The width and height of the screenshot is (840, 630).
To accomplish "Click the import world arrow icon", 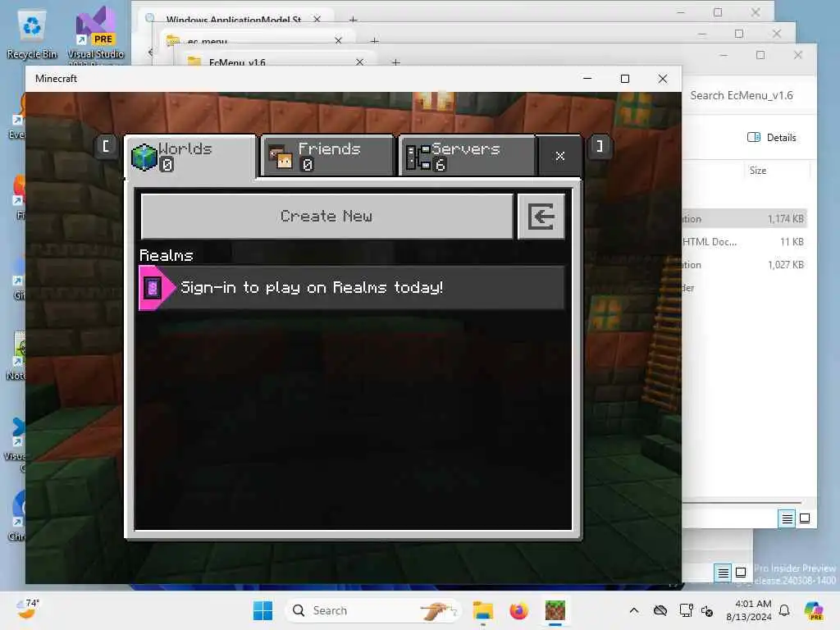I will click(541, 217).
